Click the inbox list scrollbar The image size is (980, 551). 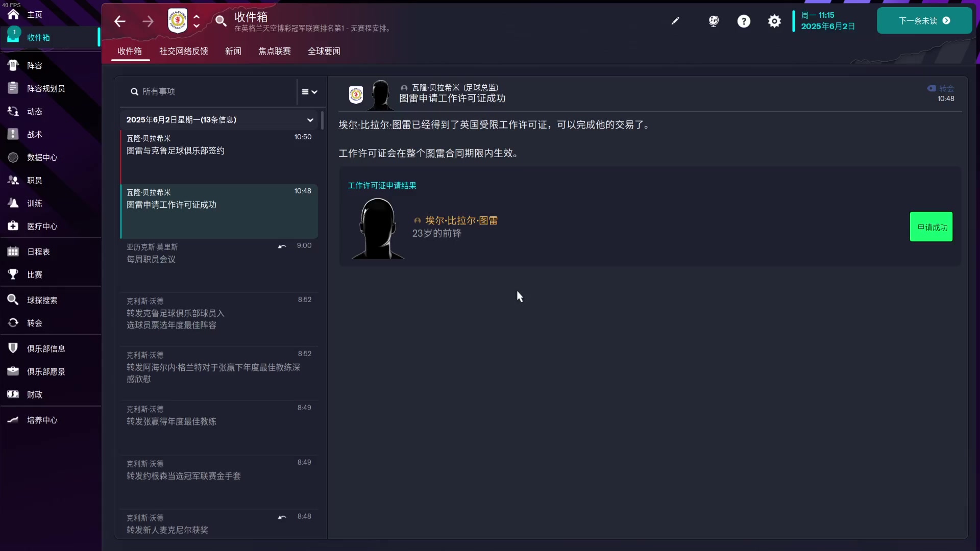click(322, 120)
